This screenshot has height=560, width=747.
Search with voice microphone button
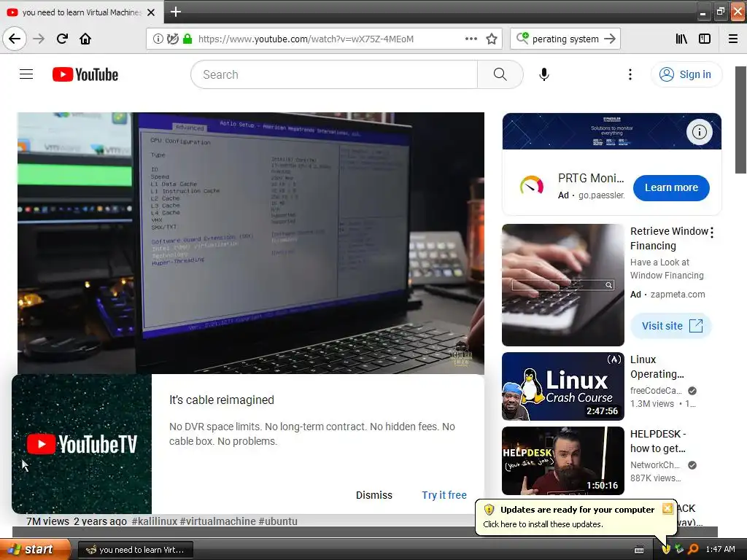(x=544, y=74)
